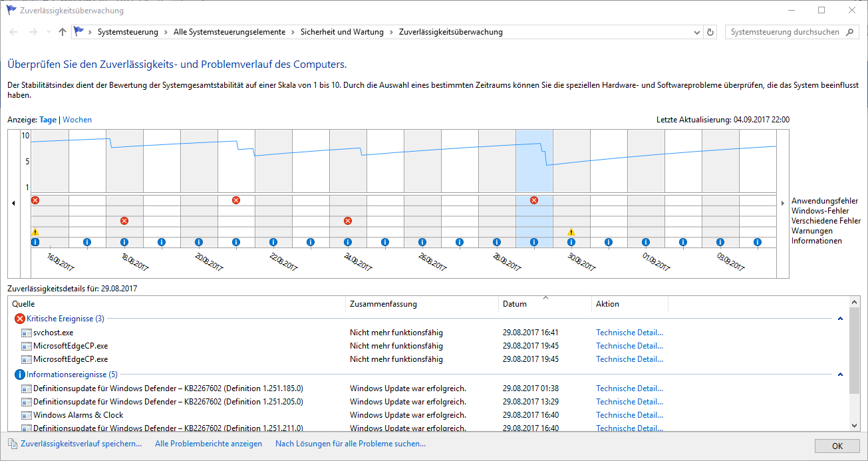The image size is (868, 461).
Task: Sort list by Quelle column
Action: click(176, 304)
